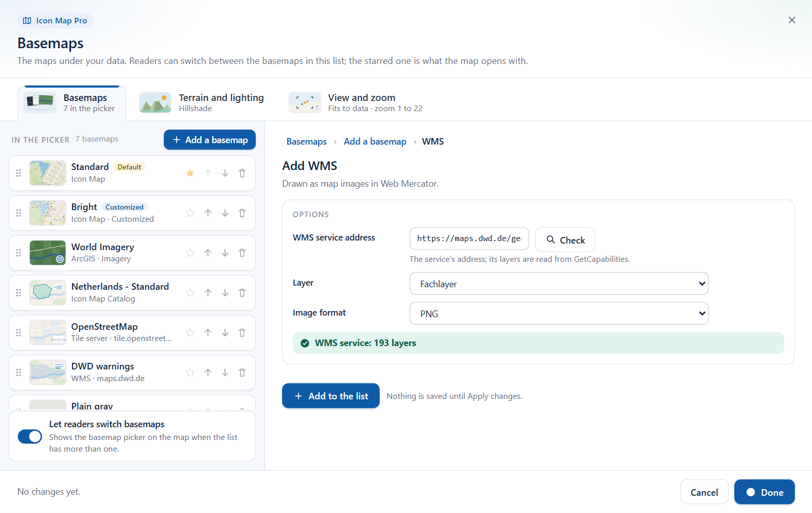Screen dimensions: 812x513
Task: Delete DWD warnings basemap
Action: (242, 372)
